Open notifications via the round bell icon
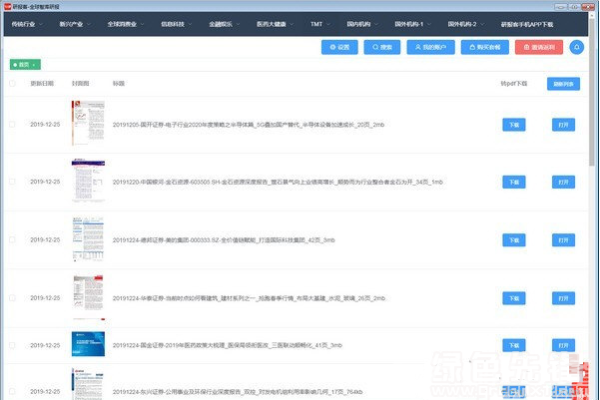This screenshot has height=400, width=600. [x=577, y=47]
